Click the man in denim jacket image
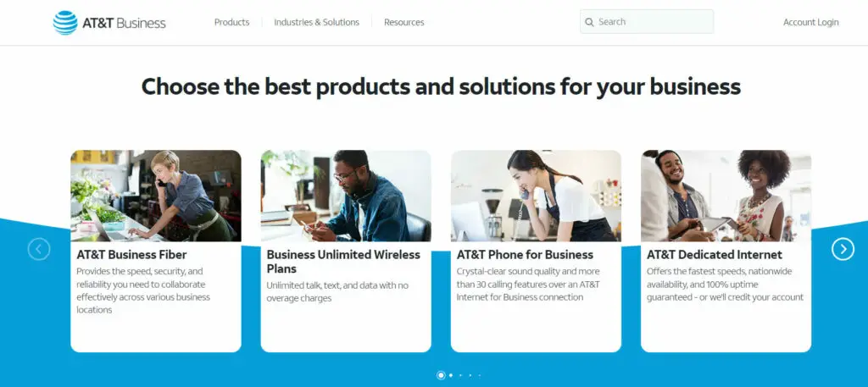The width and height of the screenshot is (868, 387). pyautogui.click(x=346, y=196)
